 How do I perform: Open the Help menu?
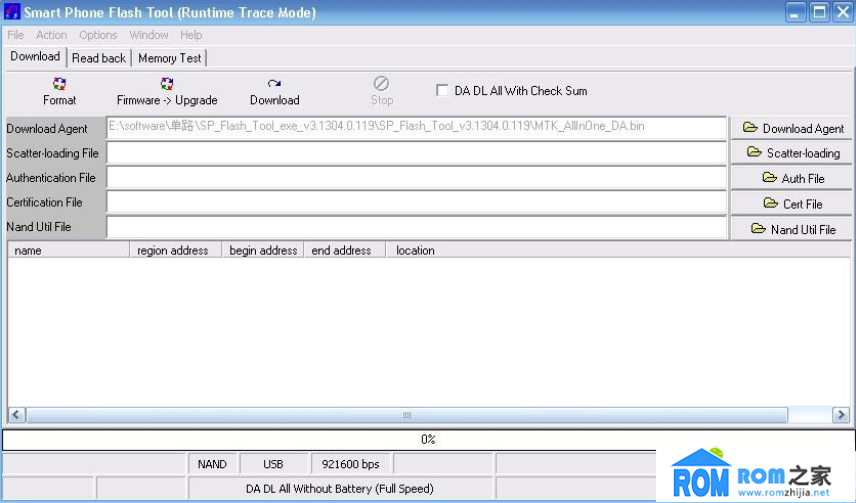pyautogui.click(x=191, y=35)
